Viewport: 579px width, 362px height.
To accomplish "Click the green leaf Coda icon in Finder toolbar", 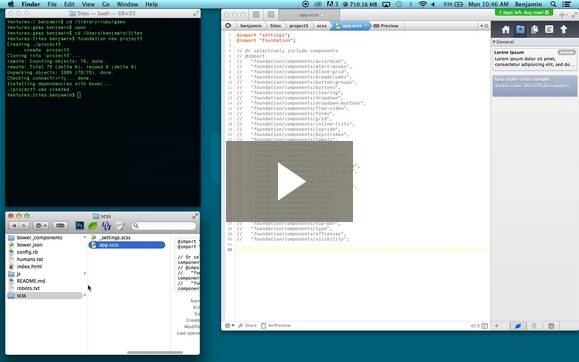I will (93, 225).
